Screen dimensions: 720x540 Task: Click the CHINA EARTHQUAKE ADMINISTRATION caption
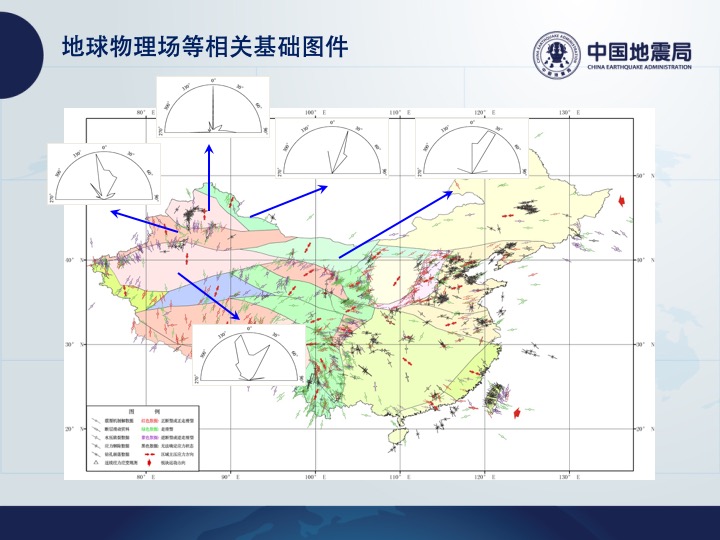click(640, 67)
